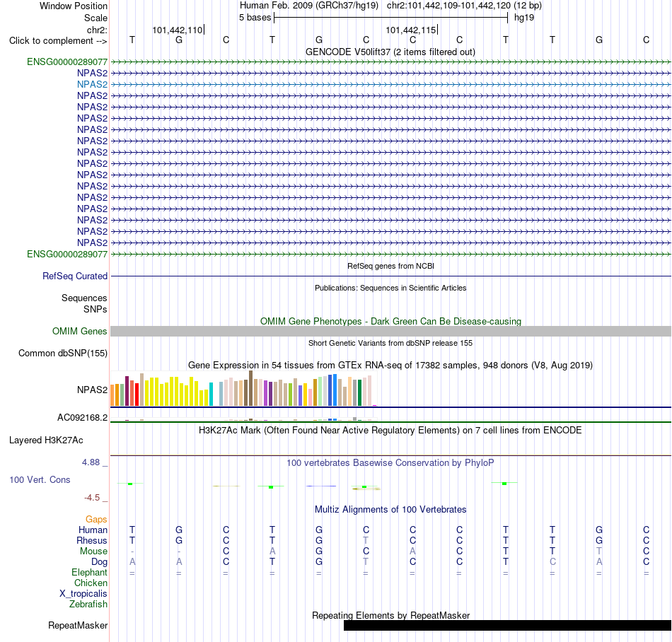Click the '4.88' PhyloP upper scale value
Viewport: 672px width, 642px height.
pos(91,462)
